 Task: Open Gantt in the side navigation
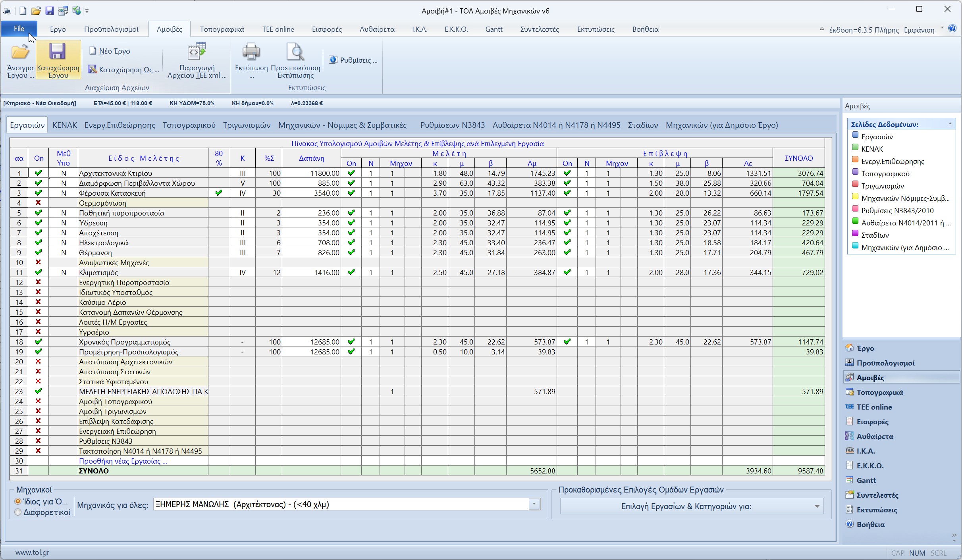point(866,480)
